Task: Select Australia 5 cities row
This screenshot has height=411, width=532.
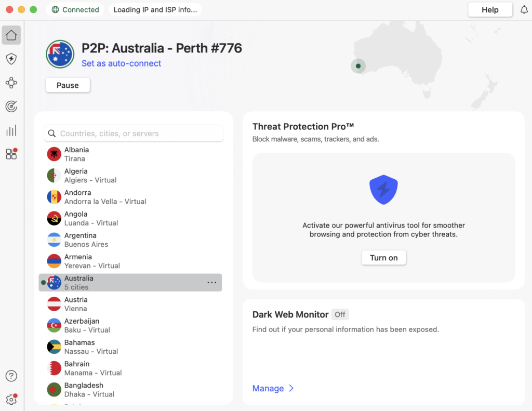Action: click(x=130, y=282)
